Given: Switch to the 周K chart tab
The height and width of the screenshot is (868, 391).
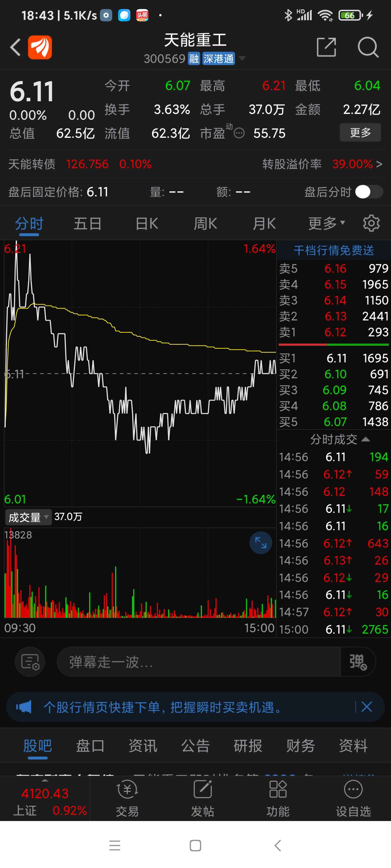Looking at the screenshot, I should tap(206, 224).
